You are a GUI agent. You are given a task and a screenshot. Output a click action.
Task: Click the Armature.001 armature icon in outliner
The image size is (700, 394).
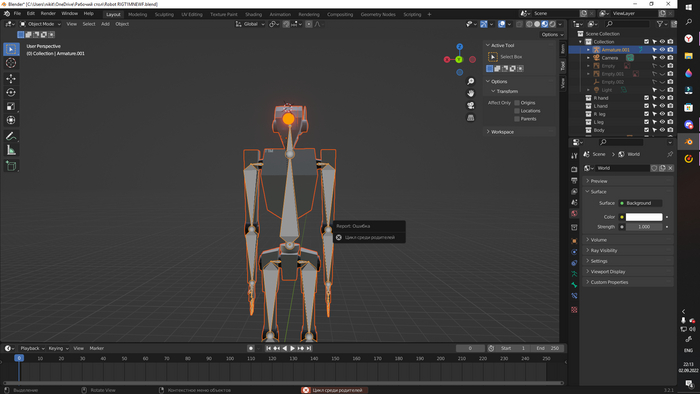pyautogui.click(x=596, y=50)
